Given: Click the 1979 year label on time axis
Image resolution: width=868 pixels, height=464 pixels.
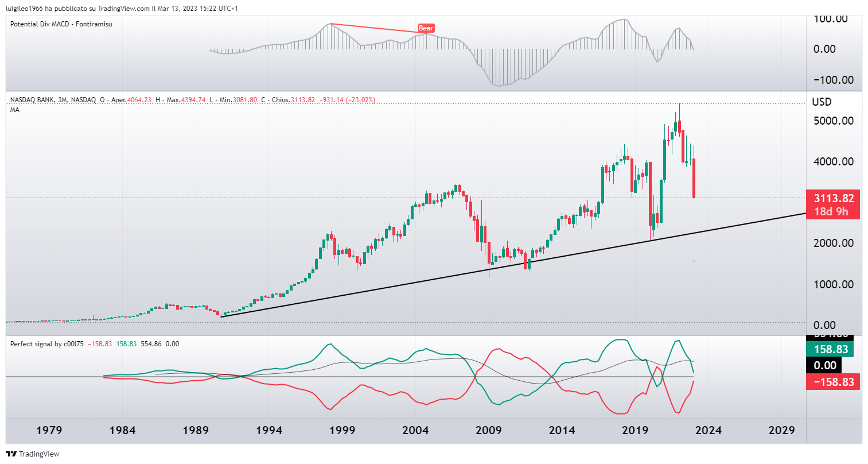Looking at the screenshot, I should [x=49, y=430].
